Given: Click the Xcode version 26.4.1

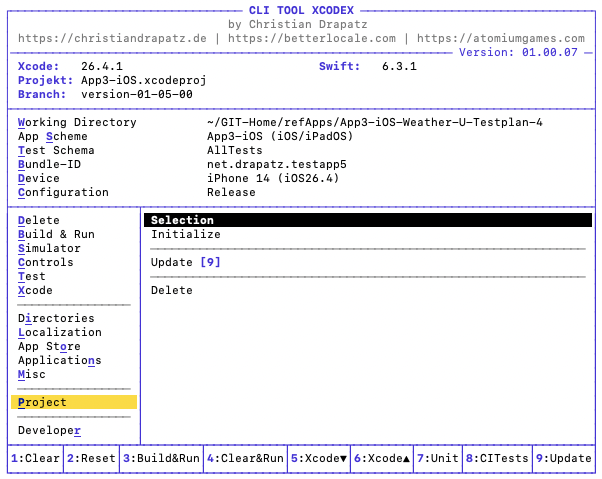Looking at the screenshot, I should [x=102, y=66].
